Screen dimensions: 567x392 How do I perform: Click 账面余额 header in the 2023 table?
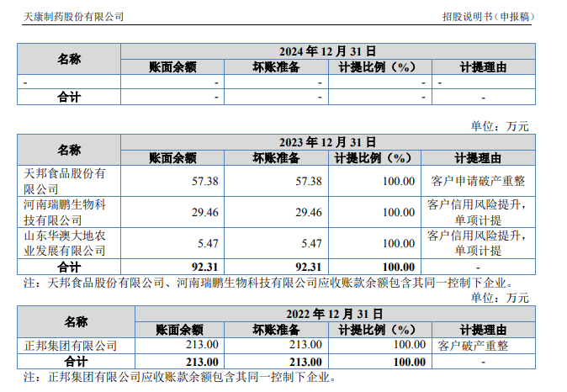(172, 158)
